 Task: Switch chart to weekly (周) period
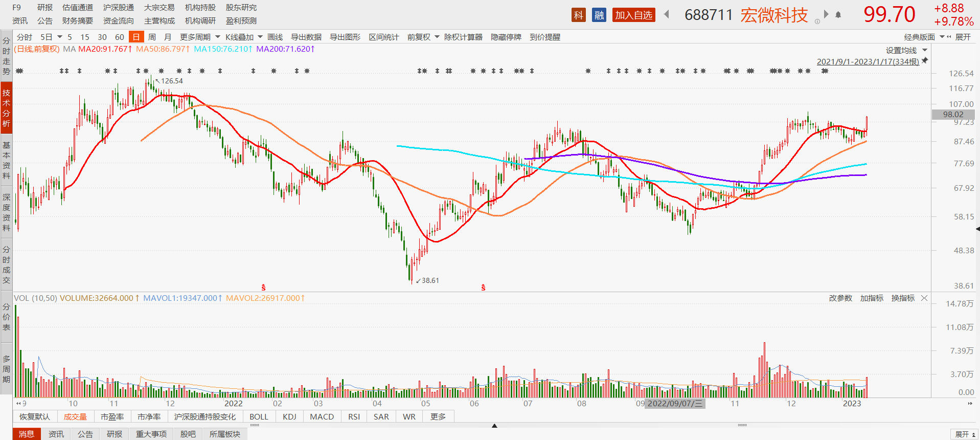pos(152,37)
